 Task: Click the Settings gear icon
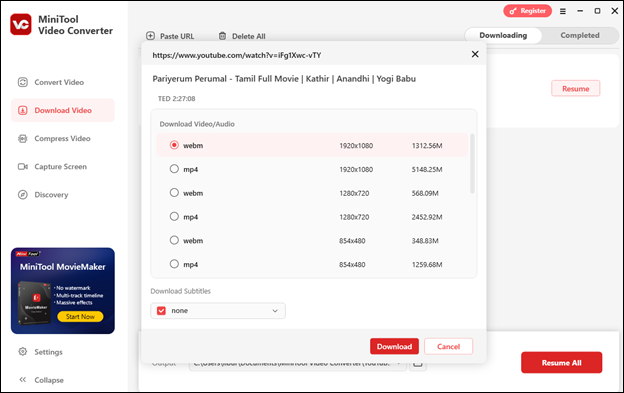[x=23, y=352]
